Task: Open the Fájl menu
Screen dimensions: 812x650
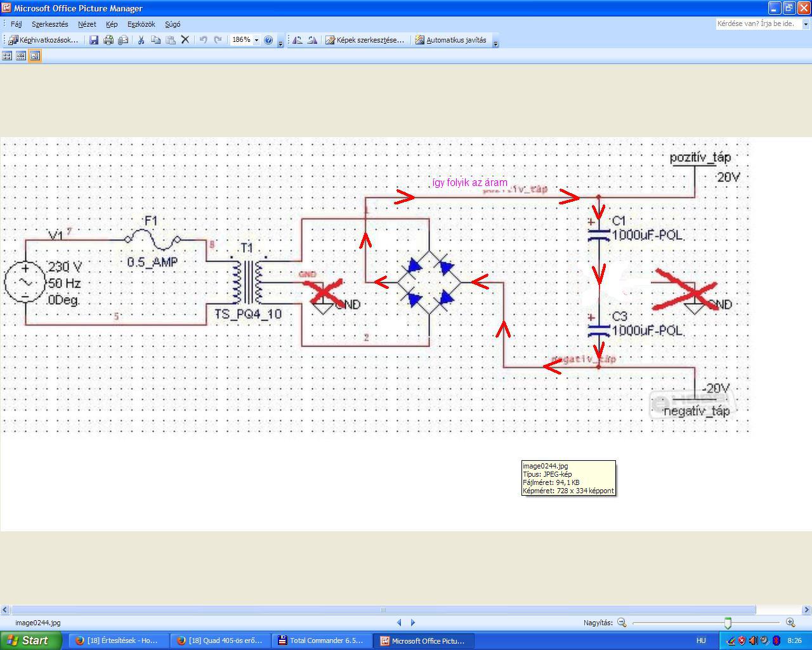Action: coord(16,24)
